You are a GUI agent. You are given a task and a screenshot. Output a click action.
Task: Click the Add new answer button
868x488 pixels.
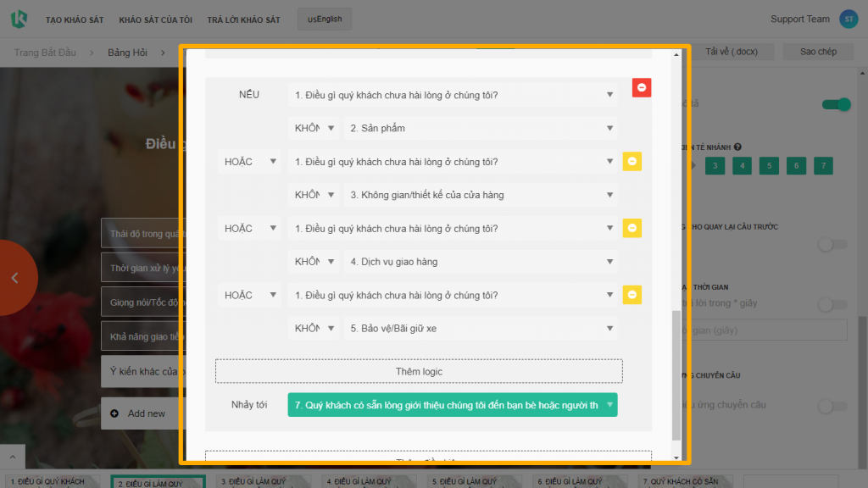pos(143,413)
